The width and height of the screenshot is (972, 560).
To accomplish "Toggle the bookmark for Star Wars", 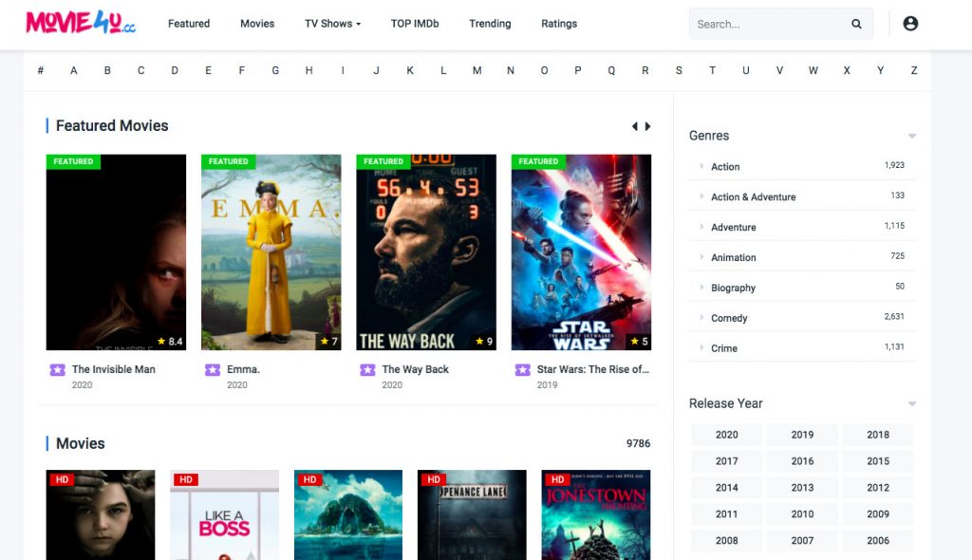I will coord(522,369).
